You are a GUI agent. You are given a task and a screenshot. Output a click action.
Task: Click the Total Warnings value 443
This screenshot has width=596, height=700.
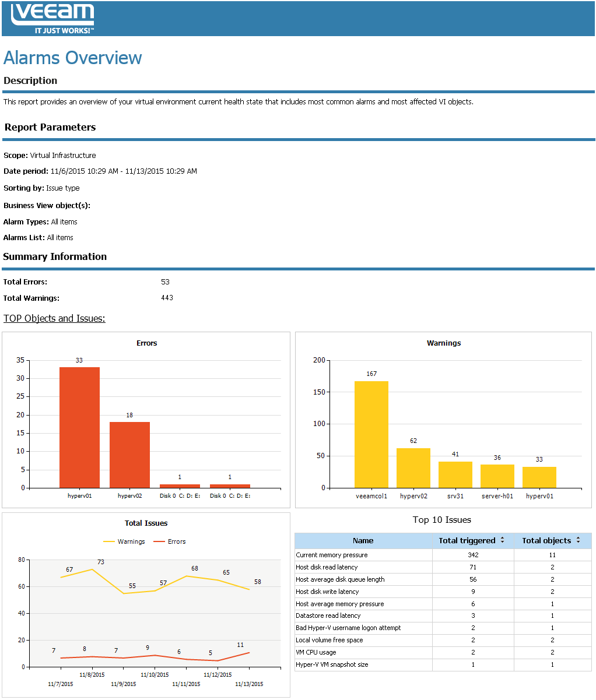[167, 298]
